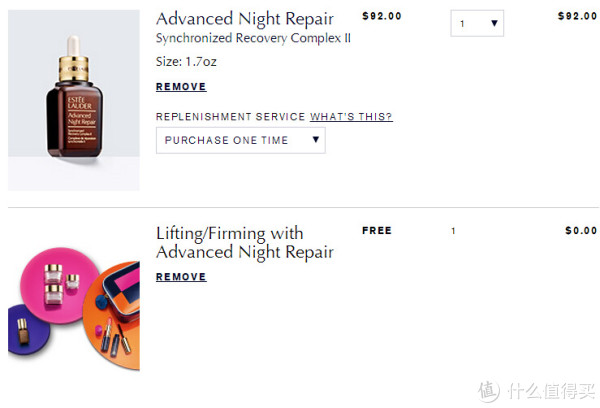Screen dimensions: 600x408
Task: Click the quantity selector down arrow
Action: point(494,23)
